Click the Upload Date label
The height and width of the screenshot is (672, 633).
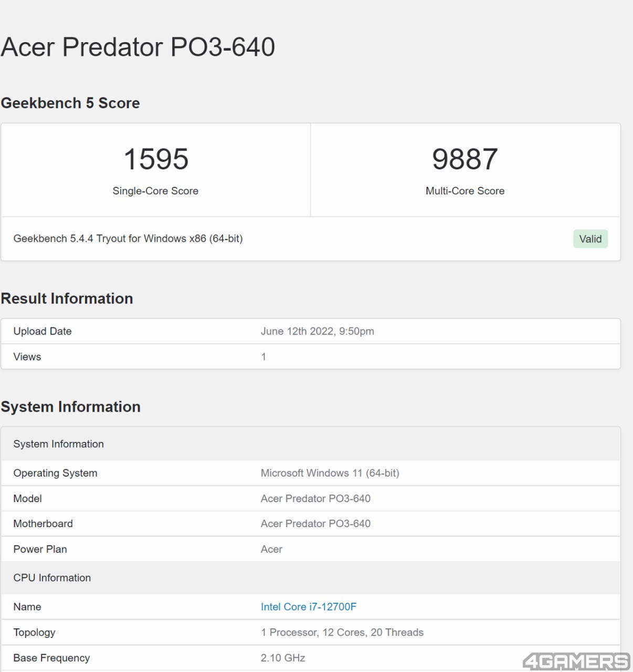(x=43, y=331)
